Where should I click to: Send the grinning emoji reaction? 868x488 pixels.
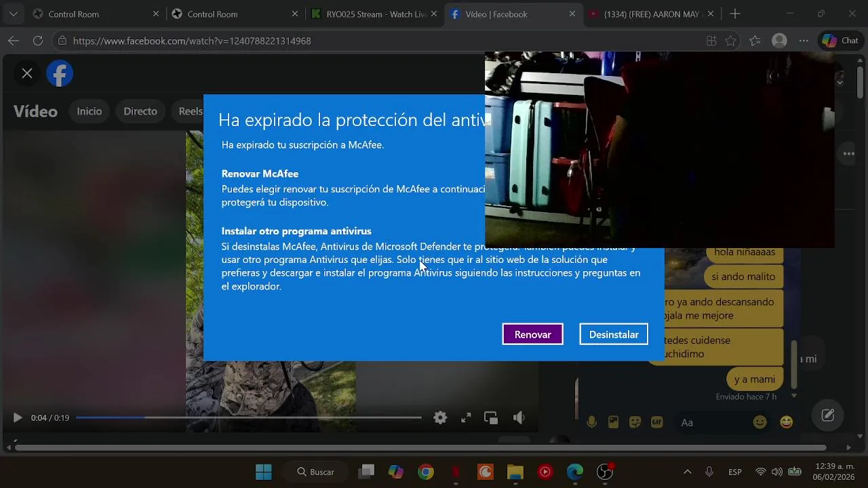pos(787,422)
